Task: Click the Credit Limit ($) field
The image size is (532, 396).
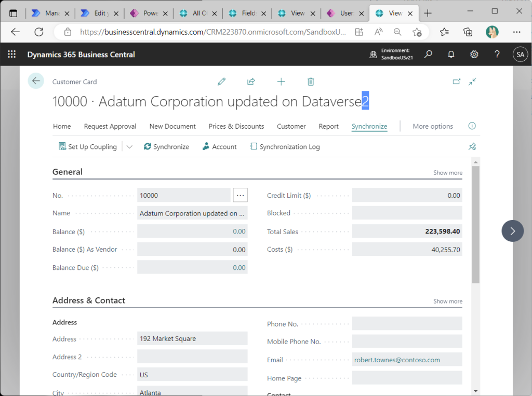Action: coord(407,195)
